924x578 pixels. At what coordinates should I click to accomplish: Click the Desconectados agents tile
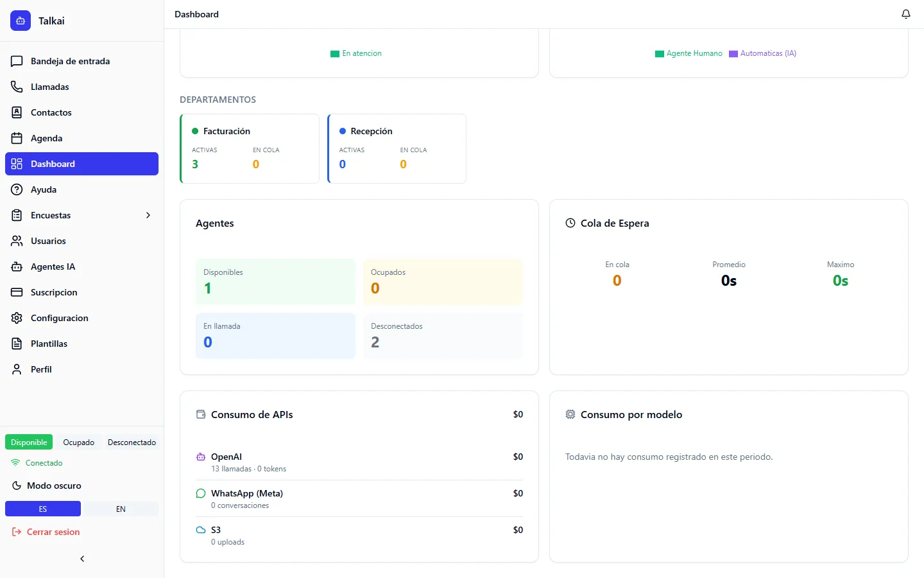pyautogui.click(x=443, y=336)
